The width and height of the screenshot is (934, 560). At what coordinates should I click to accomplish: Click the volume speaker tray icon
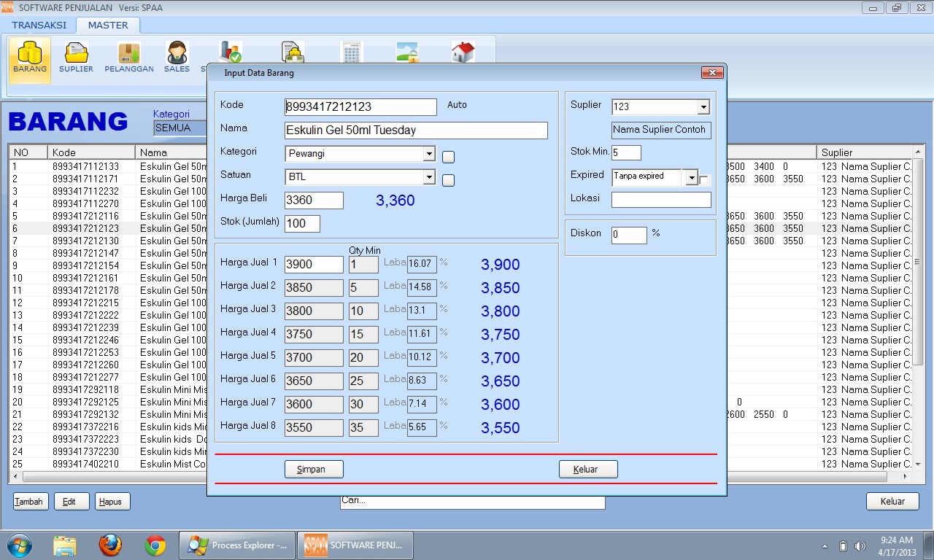point(860,546)
